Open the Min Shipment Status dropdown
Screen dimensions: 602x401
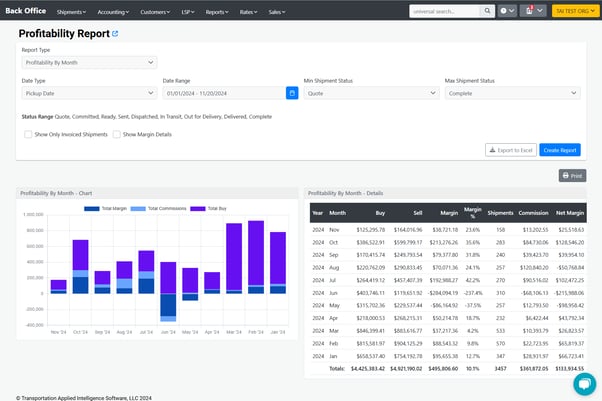[x=371, y=93]
